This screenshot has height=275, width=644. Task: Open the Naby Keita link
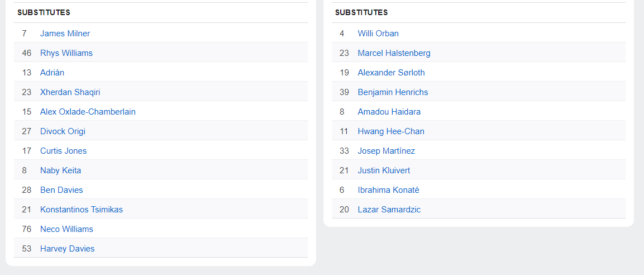tap(60, 170)
